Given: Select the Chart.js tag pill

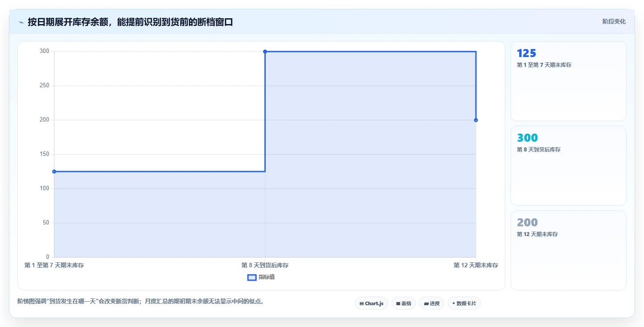Looking at the screenshot, I should pos(372,303).
